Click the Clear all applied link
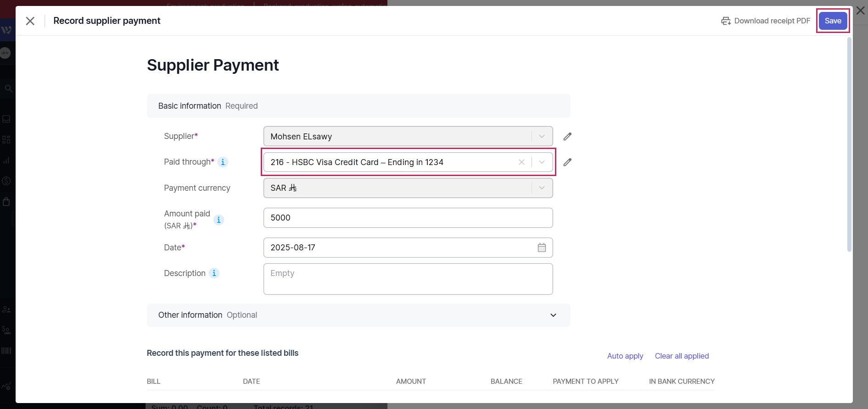Viewport: 868px width, 409px height. pos(682,356)
